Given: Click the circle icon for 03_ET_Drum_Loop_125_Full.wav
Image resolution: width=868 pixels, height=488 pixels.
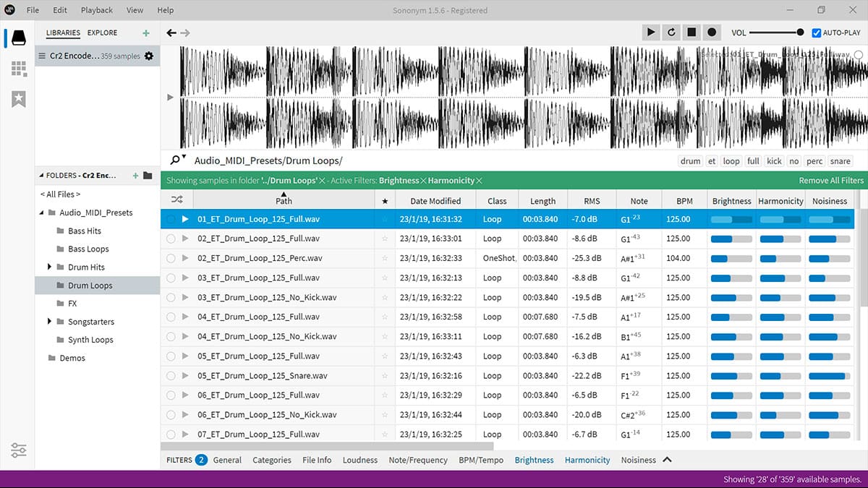Looking at the screenshot, I should [x=171, y=278].
